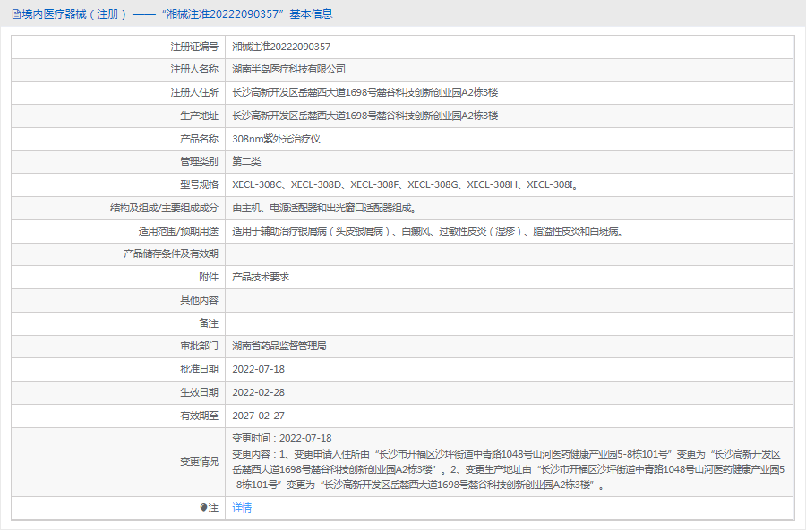
Task: Click the 产品储存条件及有效期 label
Action: (x=171, y=254)
